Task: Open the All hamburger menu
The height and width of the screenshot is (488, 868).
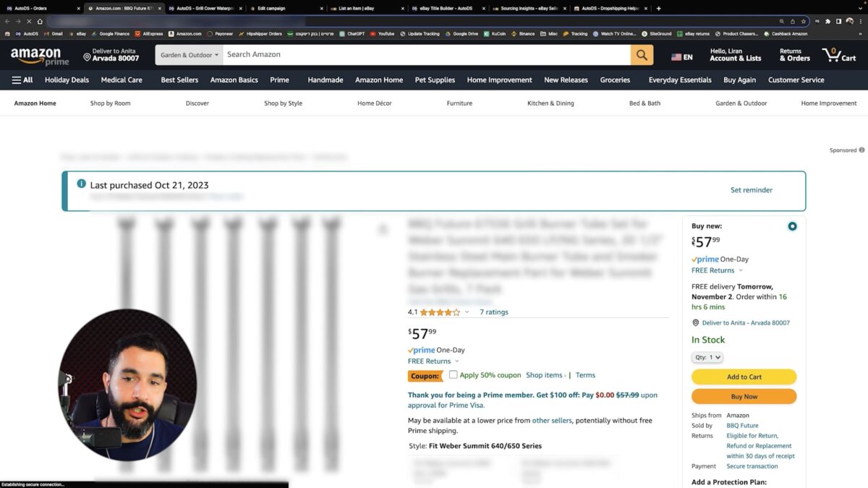Action: [x=22, y=80]
